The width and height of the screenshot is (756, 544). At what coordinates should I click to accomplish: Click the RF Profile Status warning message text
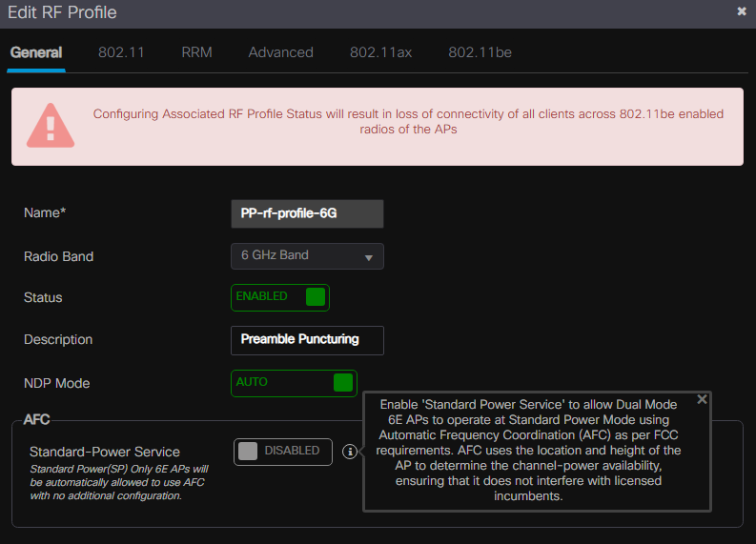408,122
